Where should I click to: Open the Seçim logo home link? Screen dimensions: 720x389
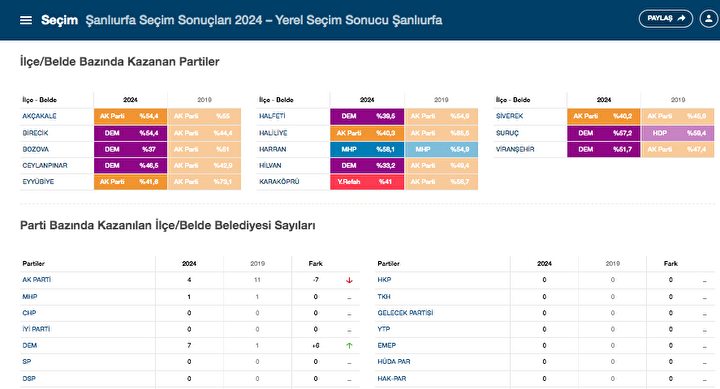tap(59, 20)
